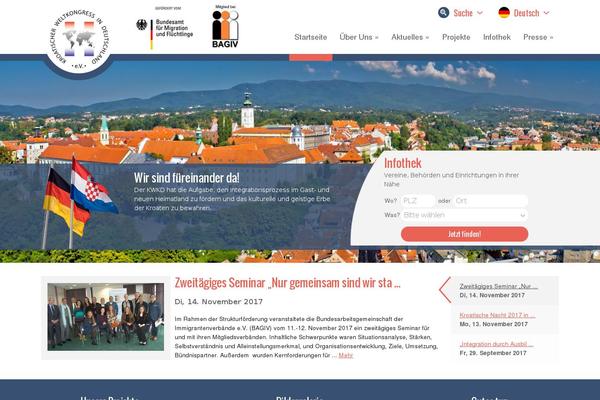Click the 'Mehr' read-more link

pyautogui.click(x=346, y=356)
